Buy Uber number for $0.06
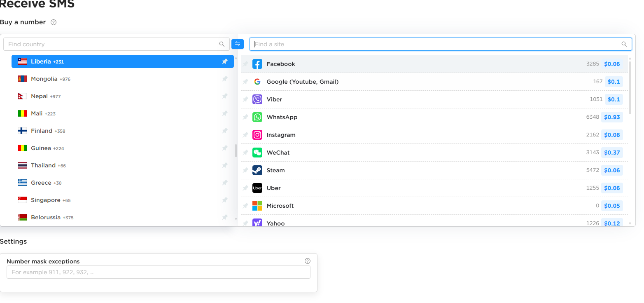 point(612,188)
